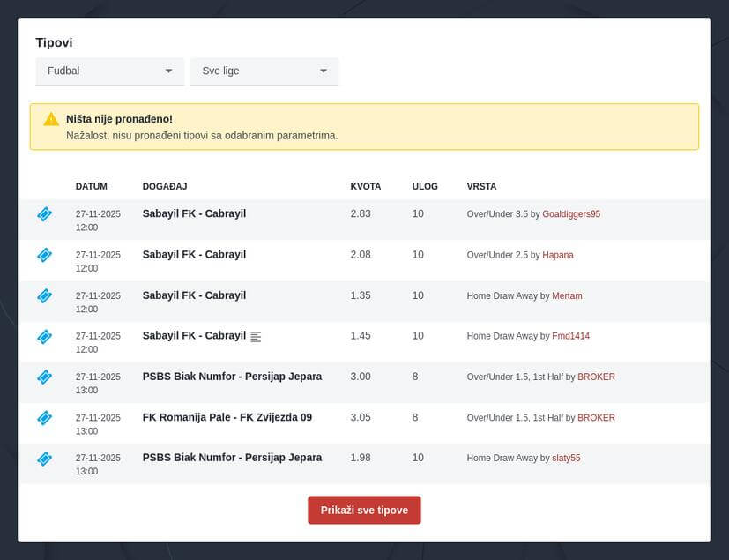
Task: Click the KVOTA column header
Action: (x=365, y=187)
